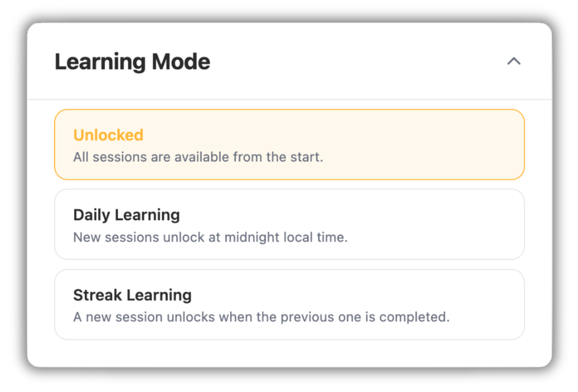
Task: Switch mode to sessions unlocking at midnight
Action: click(289, 224)
